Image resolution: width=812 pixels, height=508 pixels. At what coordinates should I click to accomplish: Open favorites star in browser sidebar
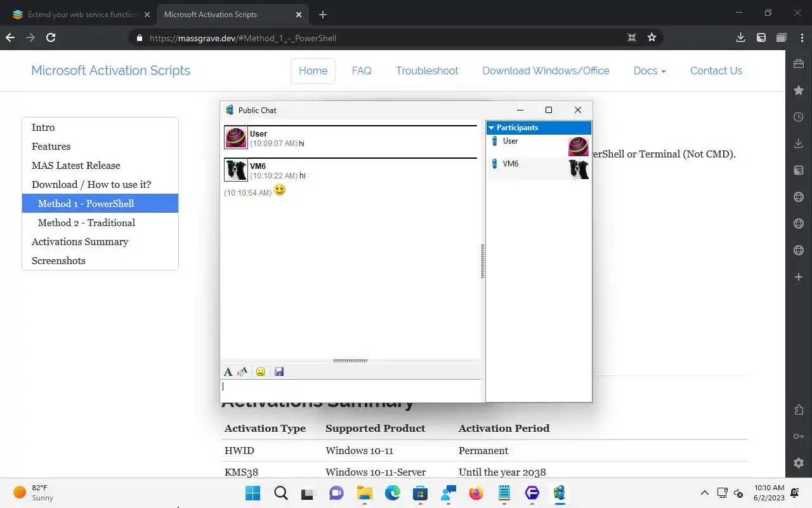pos(799,91)
